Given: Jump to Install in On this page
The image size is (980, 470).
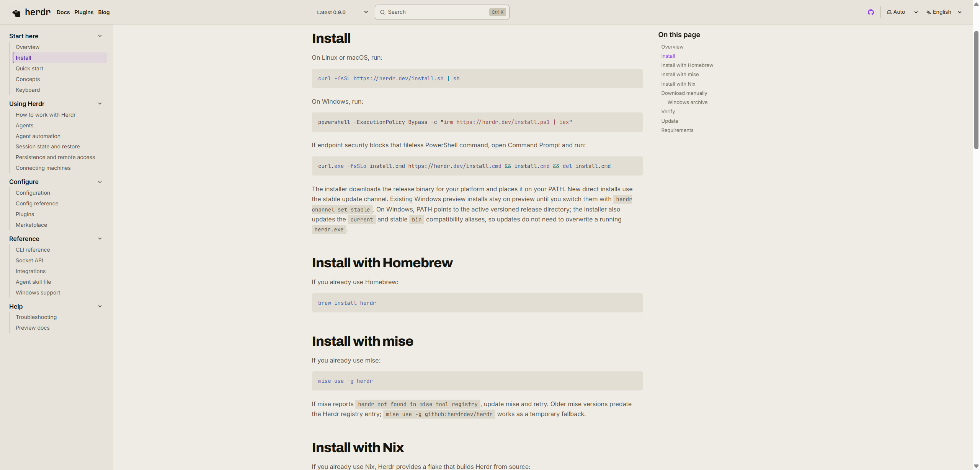Looking at the screenshot, I should coord(668,56).
